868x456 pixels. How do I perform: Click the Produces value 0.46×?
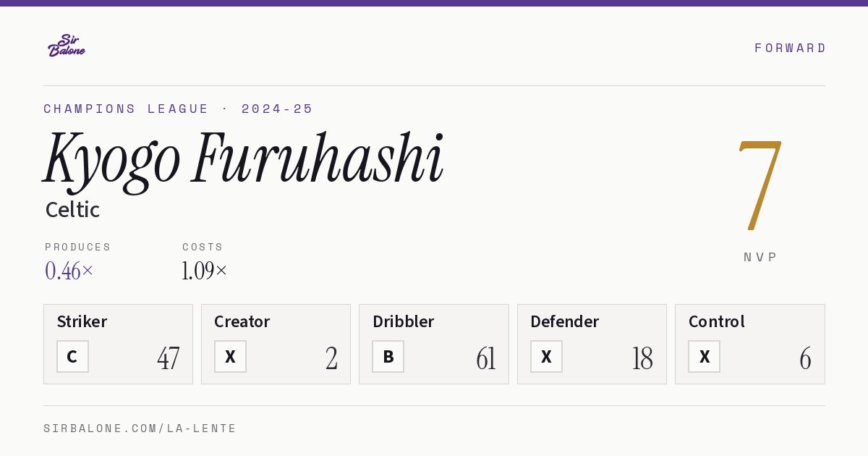(69, 271)
